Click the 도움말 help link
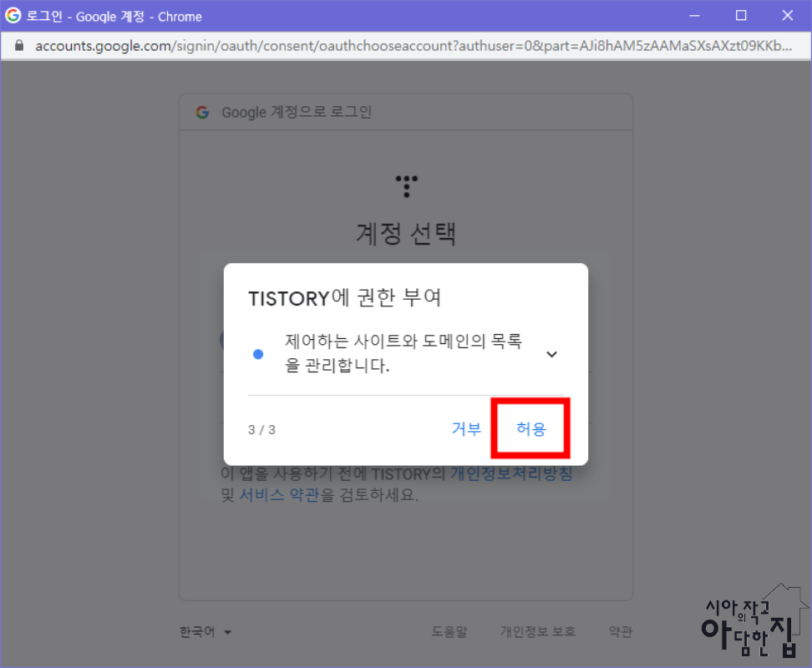Image resolution: width=812 pixels, height=668 pixels. coord(449,631)
